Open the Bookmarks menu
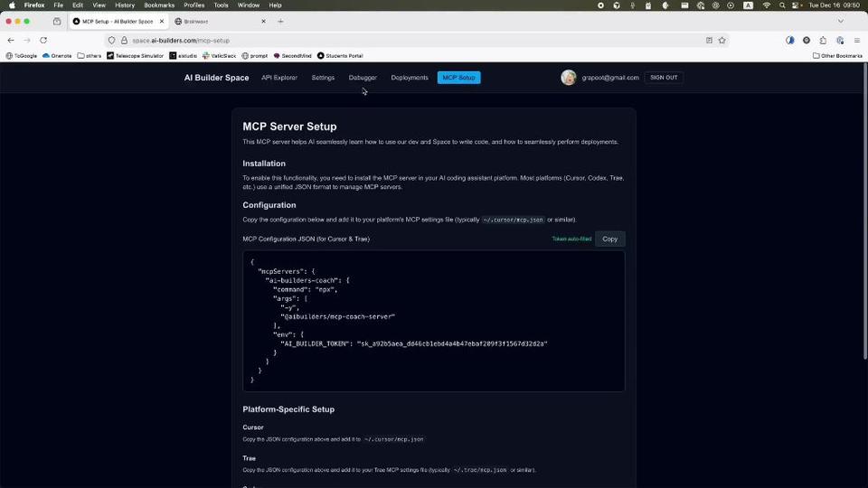The image size is (868, 488). click(x=159, y=5)
